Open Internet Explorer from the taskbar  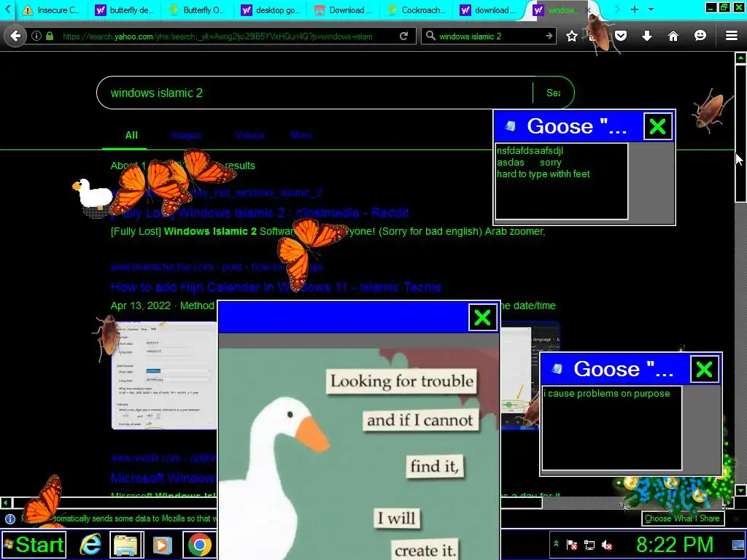pos(90,545)
